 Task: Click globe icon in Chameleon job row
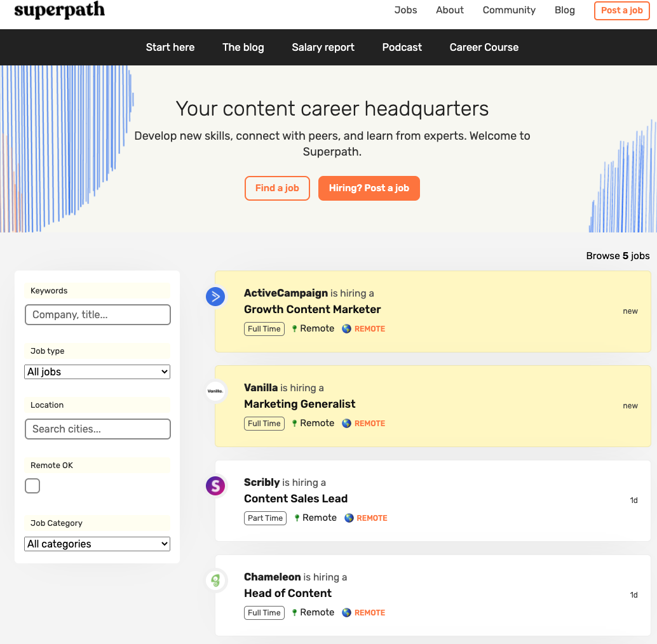pos(346,613)
